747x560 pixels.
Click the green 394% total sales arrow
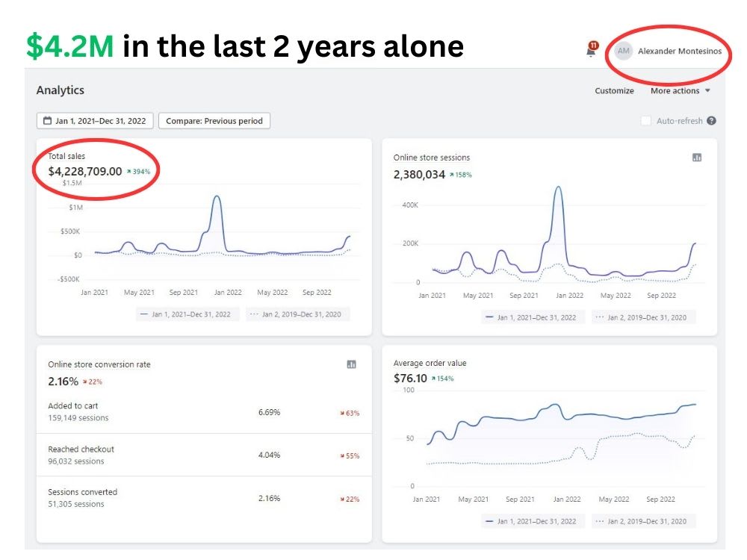[x=128, y=172]
